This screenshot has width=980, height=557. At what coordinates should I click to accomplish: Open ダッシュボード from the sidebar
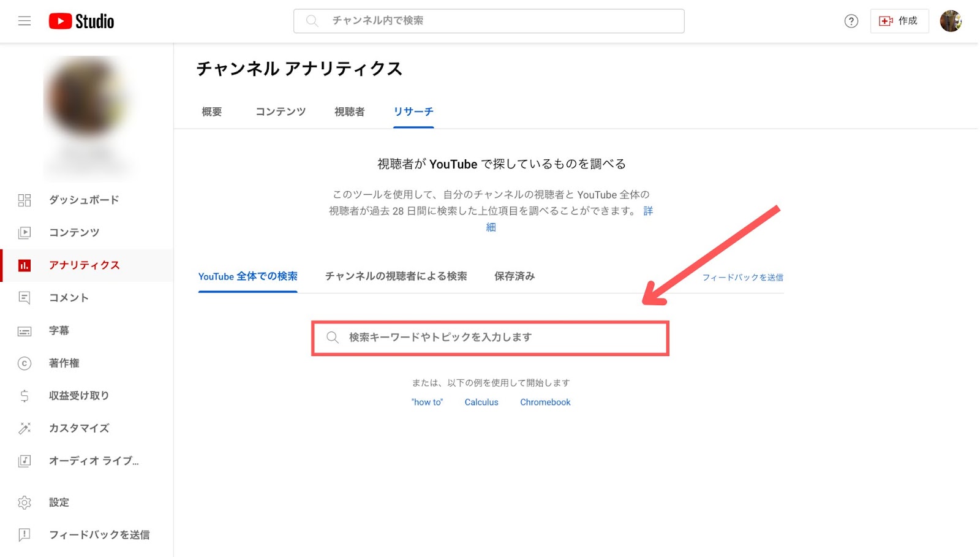point(84,200)
